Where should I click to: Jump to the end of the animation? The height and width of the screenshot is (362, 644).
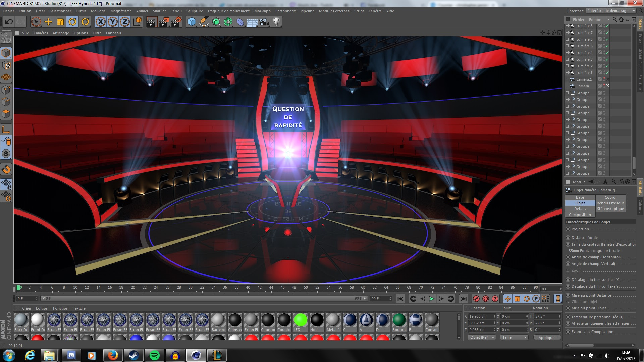(464, 299)
